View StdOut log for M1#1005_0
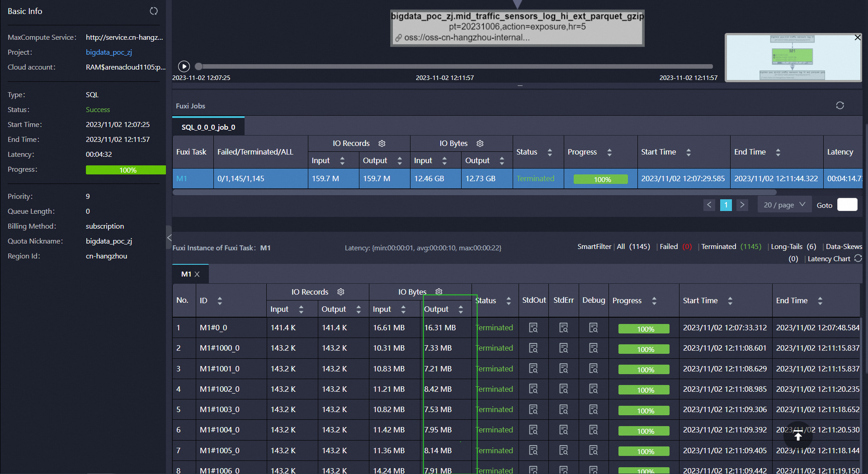Image resolution: width=868 pixels, height=474 pixels. coord(533,450)
